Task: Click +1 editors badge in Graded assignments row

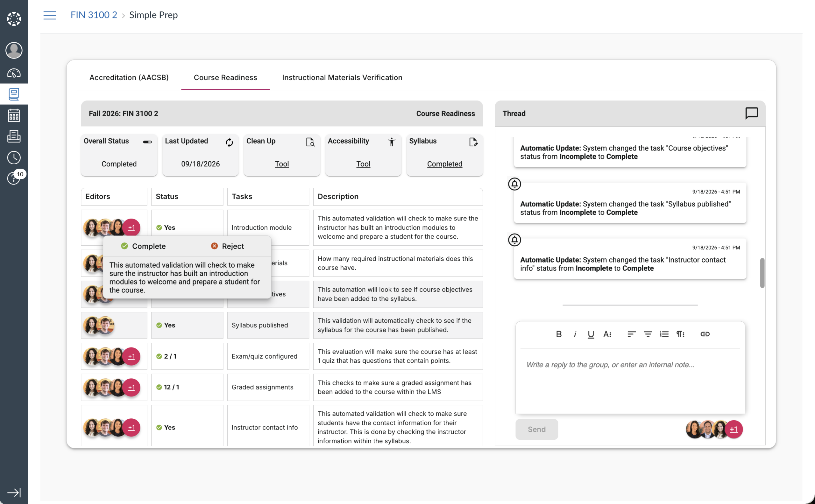Action: [131, 387]
